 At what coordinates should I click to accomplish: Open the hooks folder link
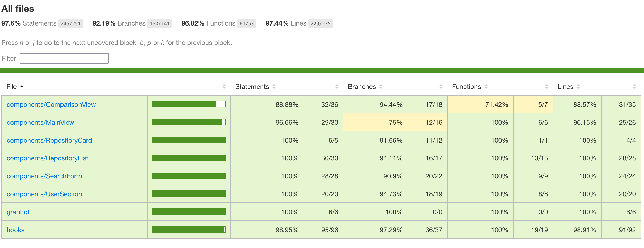(16, 230)
